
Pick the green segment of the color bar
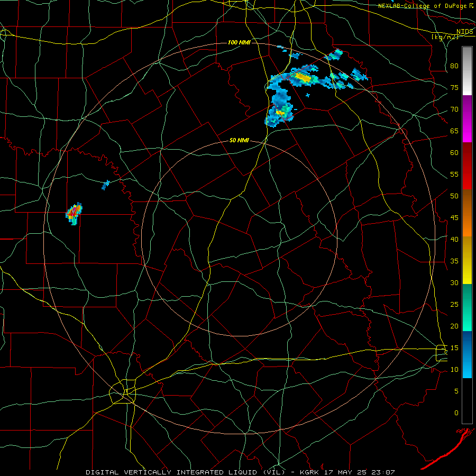tap(467, 307)
